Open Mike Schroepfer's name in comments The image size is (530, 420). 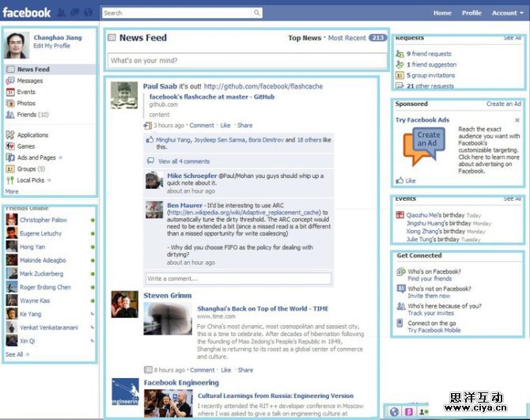coord(192,176)
